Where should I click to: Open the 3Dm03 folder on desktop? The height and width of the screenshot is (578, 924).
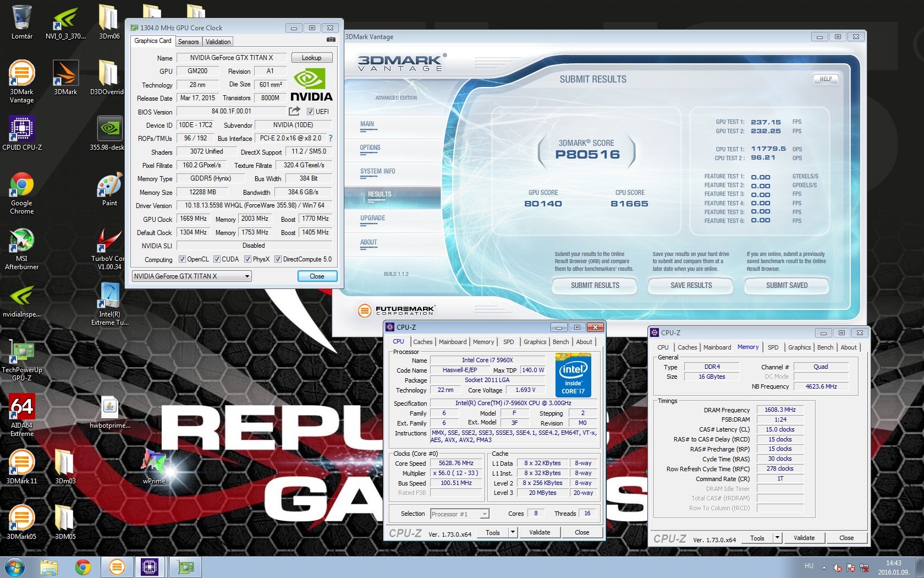click(65, 467)
